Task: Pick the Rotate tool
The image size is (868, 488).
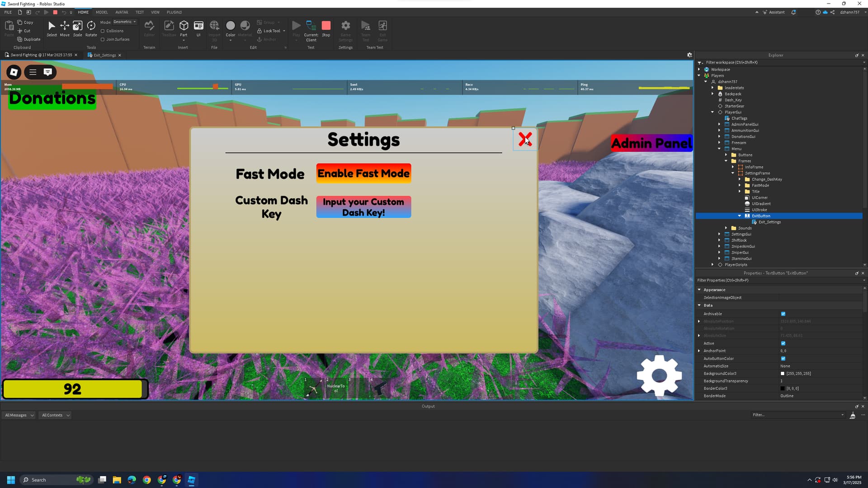Action: pos(91,28)
